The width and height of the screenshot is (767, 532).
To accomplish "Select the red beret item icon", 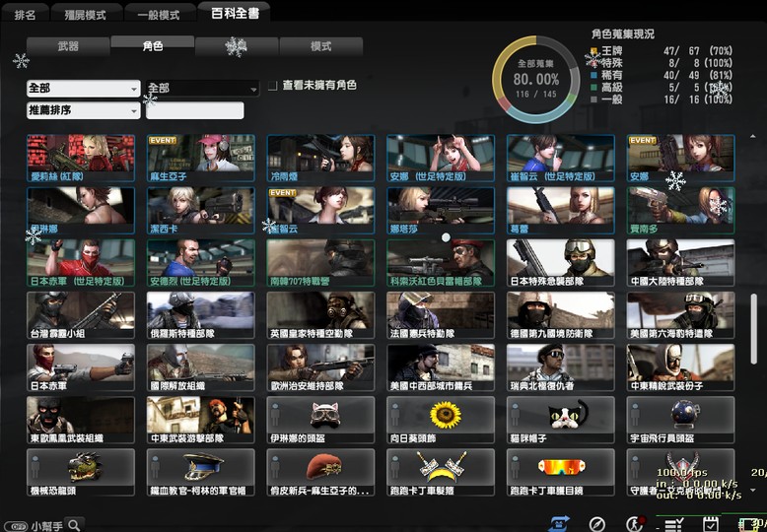I will coord(324,467).
